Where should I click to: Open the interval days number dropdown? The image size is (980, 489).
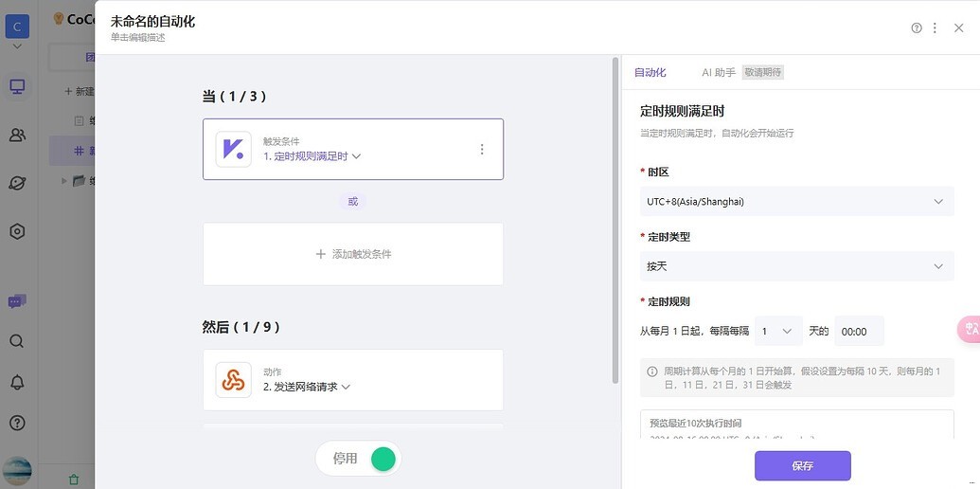[x=778, y=332]
